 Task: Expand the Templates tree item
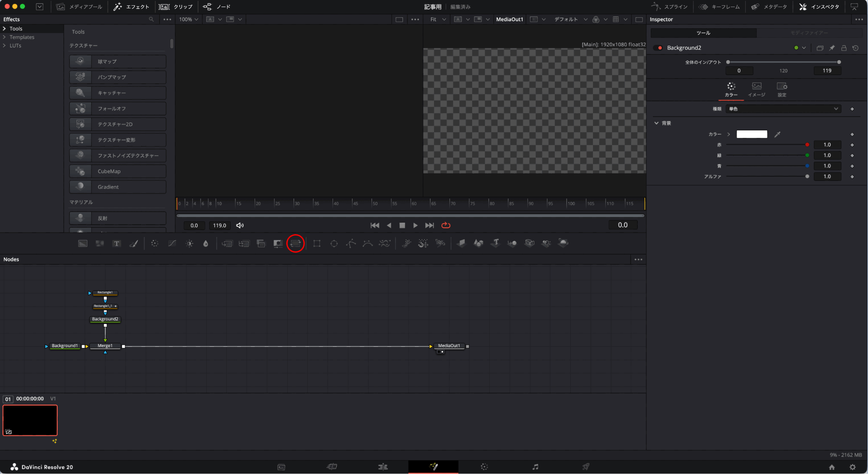(x=4, y=37)
